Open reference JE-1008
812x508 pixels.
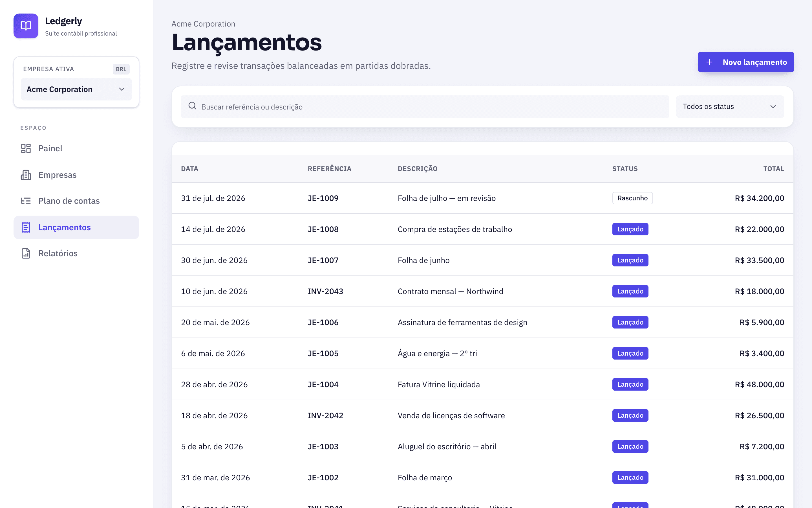(x=323, y=229)
